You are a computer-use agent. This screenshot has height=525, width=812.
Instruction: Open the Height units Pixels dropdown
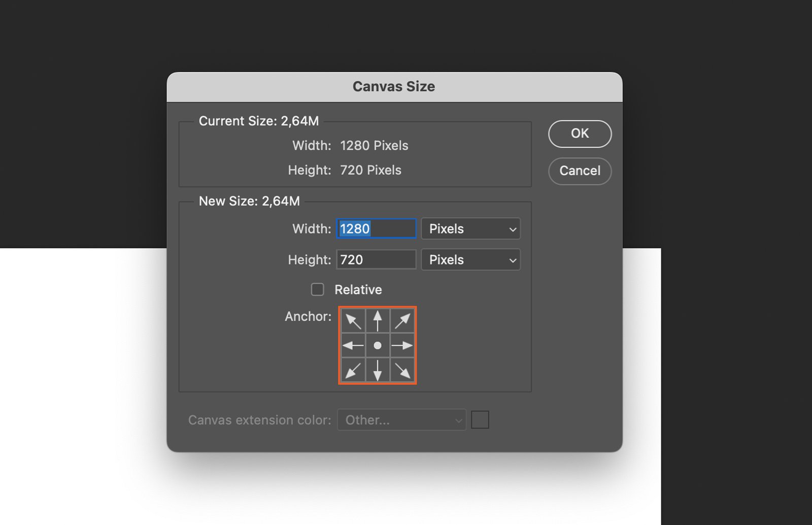click(x=470, y=260)
